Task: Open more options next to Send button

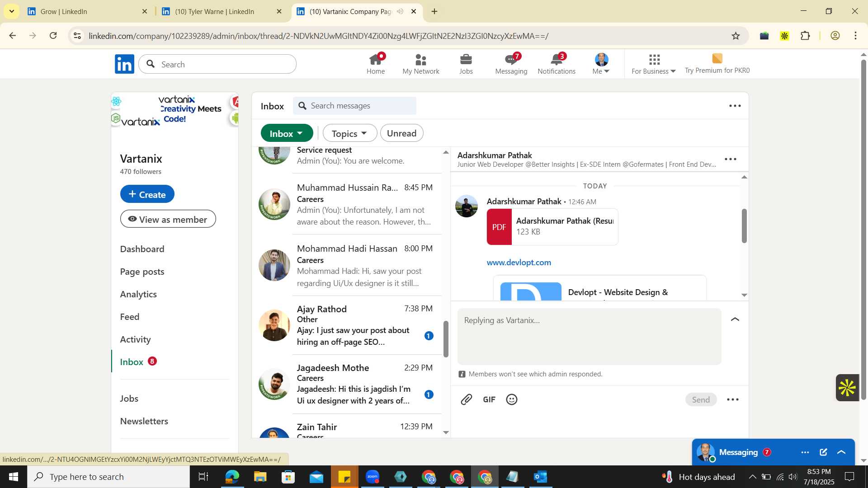Action: 733,399
